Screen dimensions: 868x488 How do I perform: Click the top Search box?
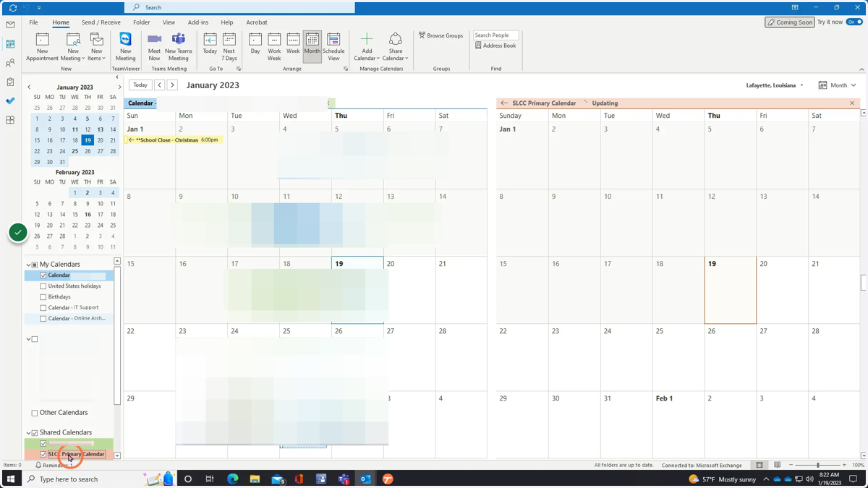(x=240, y=7)
